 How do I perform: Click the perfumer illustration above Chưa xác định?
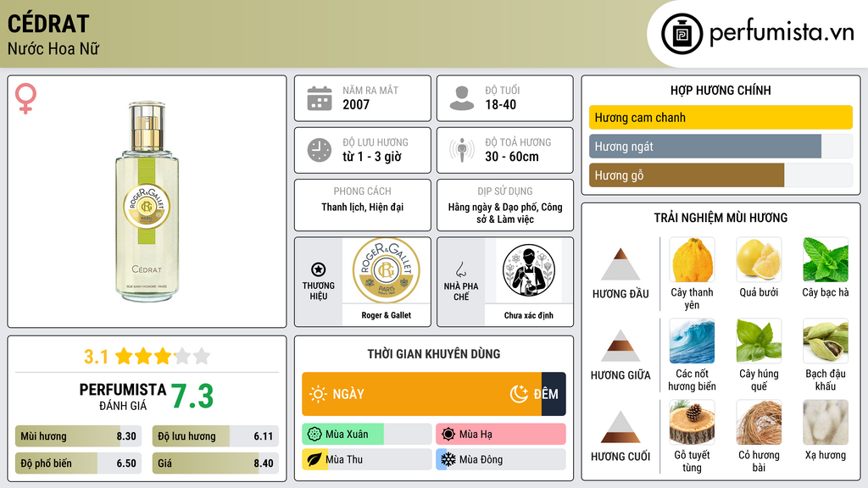coord(529,270)
